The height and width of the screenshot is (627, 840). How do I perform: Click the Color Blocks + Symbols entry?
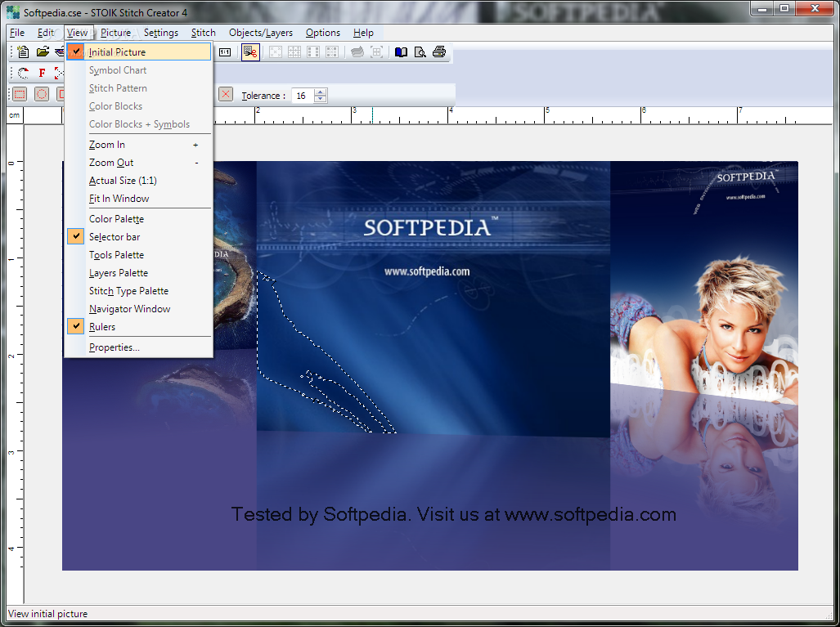138,124
